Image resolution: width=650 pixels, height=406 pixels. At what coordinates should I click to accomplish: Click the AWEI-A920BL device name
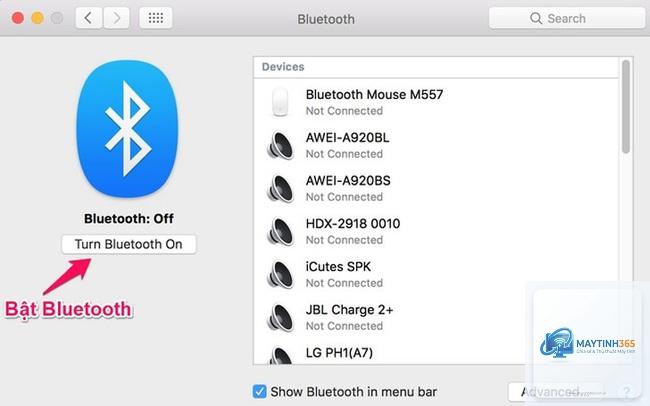pyautogui.click(x=347, y=138)
